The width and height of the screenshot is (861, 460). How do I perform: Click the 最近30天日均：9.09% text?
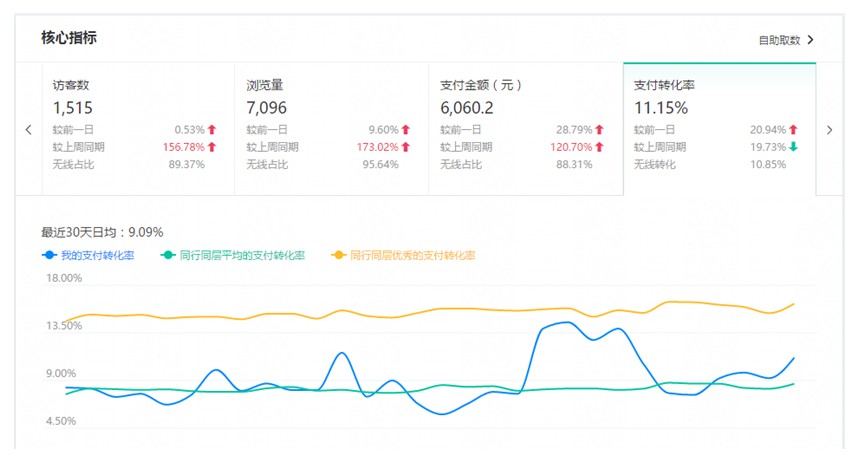click(102, 232)
